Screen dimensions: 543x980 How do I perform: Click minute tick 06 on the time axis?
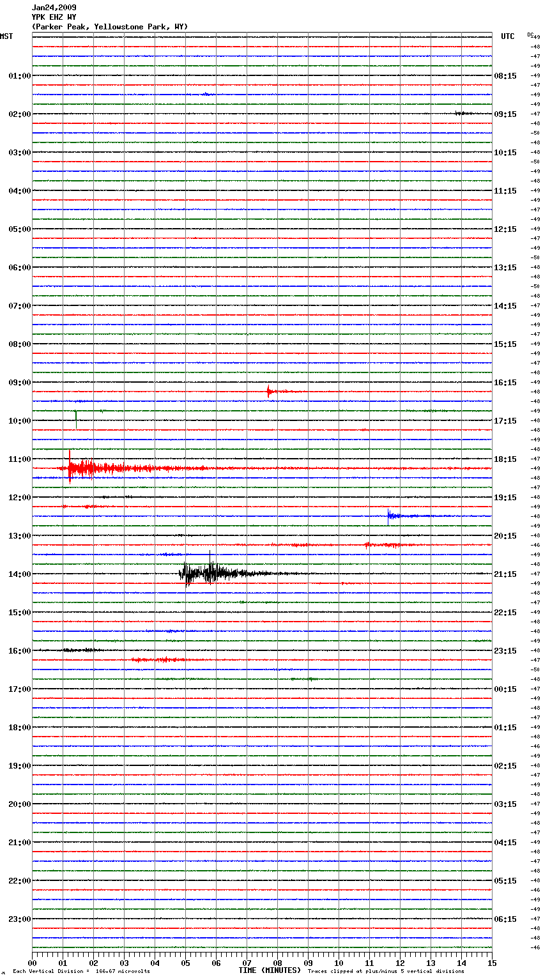[x=216, y=963]
